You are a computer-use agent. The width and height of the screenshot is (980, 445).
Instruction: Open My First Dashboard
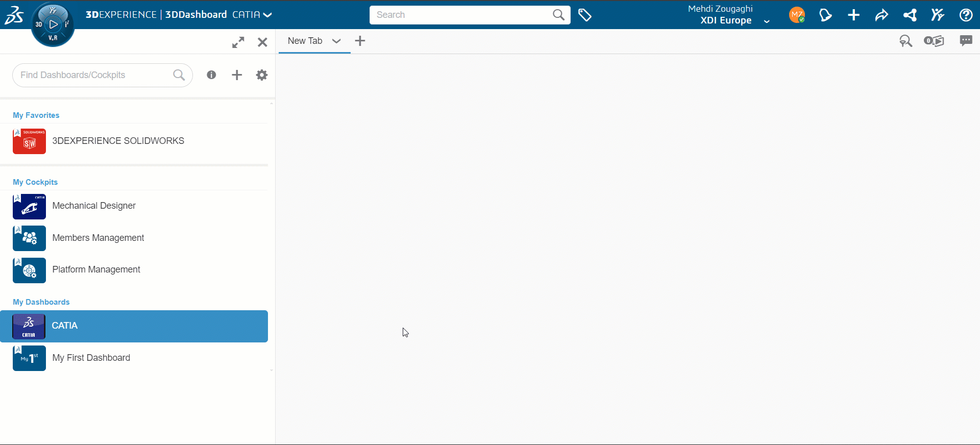coord(91,358)
